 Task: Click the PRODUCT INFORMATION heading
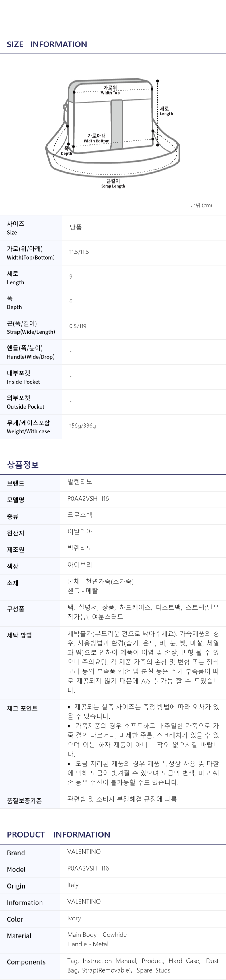(58, 835)
